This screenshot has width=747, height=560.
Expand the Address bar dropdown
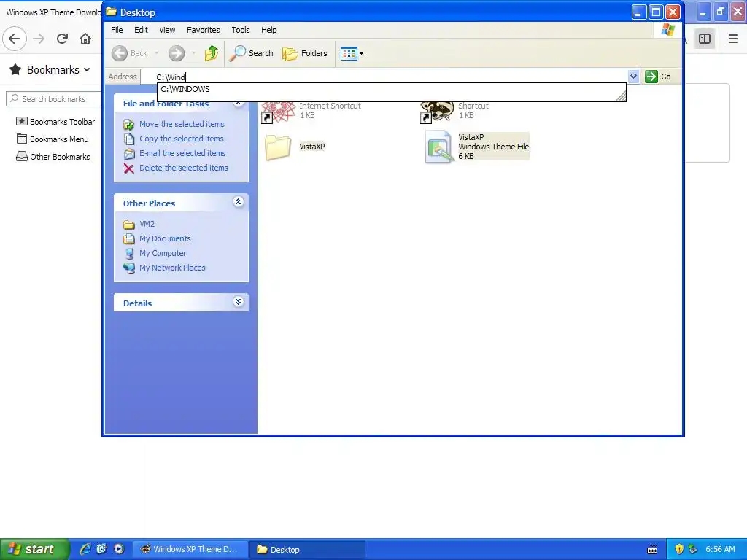[x=633, y=76]
